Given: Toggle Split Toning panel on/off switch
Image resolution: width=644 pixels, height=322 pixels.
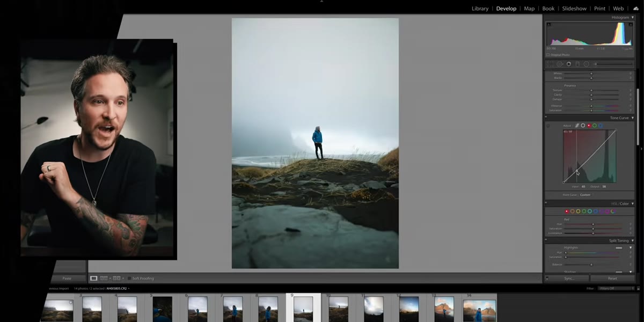Looking at the screenshot, I should (546, 241).
